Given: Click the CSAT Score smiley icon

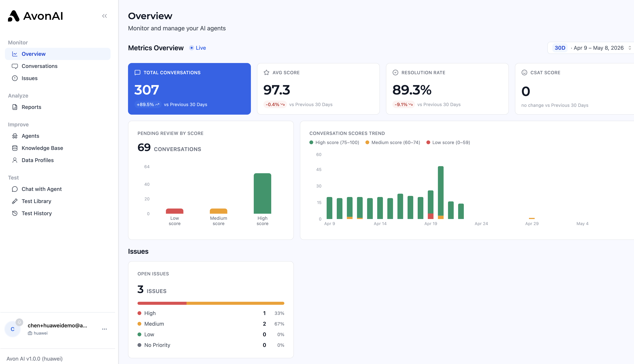Looking at the screenshot, I should pyautogui.click(x=524, y=72).
